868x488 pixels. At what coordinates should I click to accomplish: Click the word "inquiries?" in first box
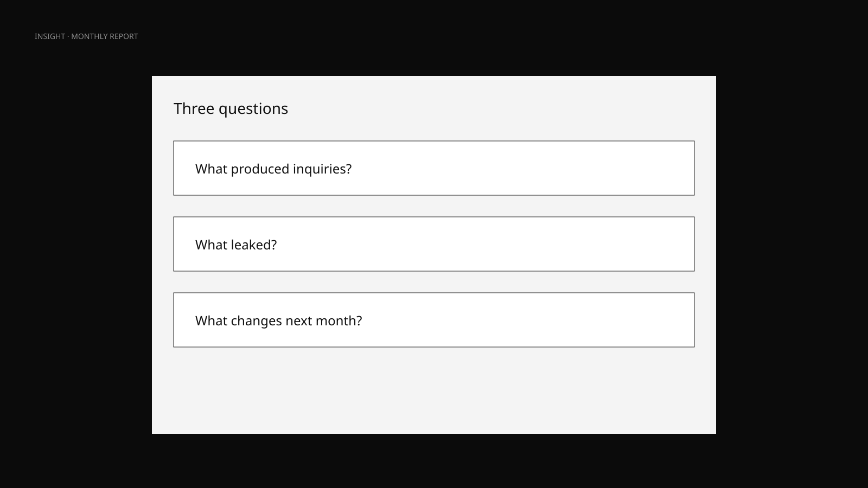click(322, 169)
